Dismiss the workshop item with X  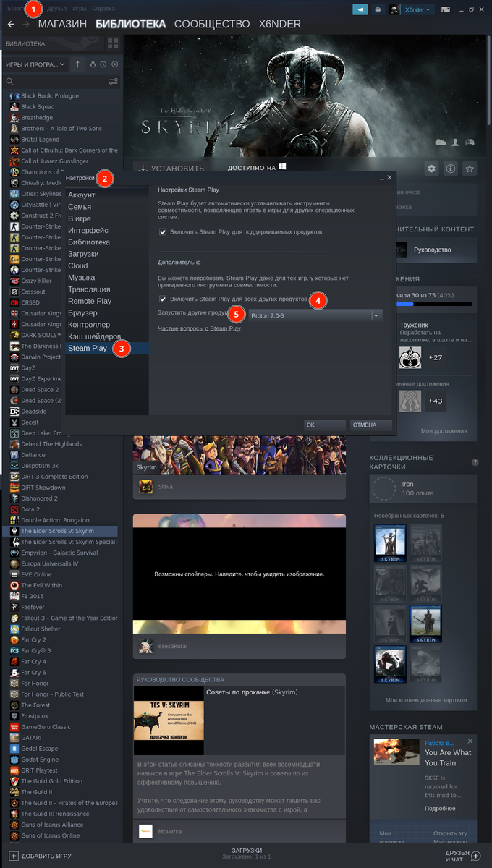(470, 741)
